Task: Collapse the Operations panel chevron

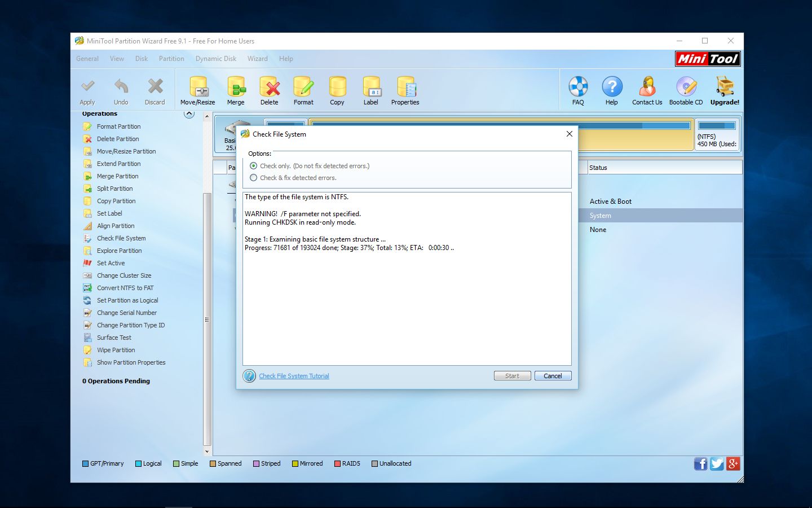Action: click(x=189, y=114)
